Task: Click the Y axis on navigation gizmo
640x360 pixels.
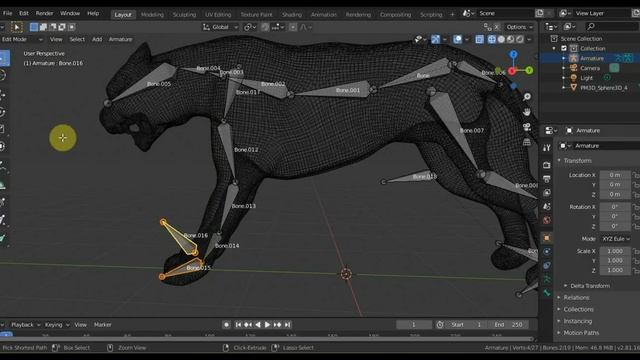Action: pos(529,71)
